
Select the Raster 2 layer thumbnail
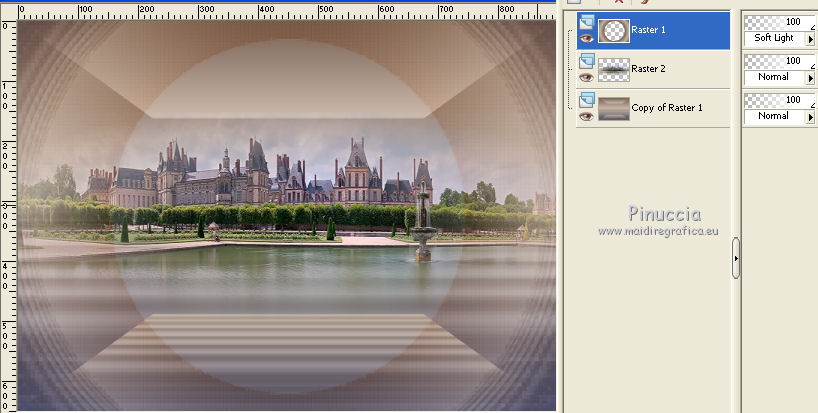[x=614, y=70]
